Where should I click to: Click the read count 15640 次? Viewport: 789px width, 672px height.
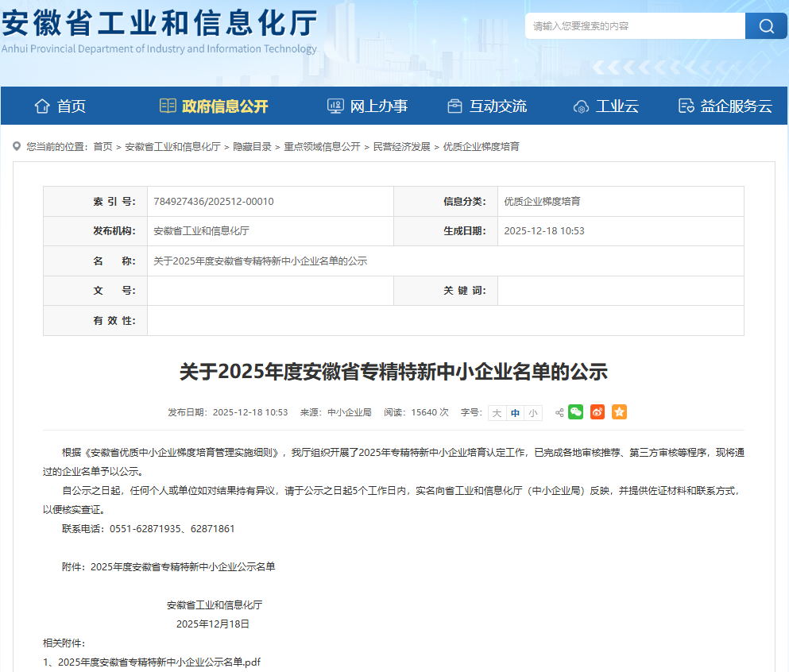[x=430, y=412]
